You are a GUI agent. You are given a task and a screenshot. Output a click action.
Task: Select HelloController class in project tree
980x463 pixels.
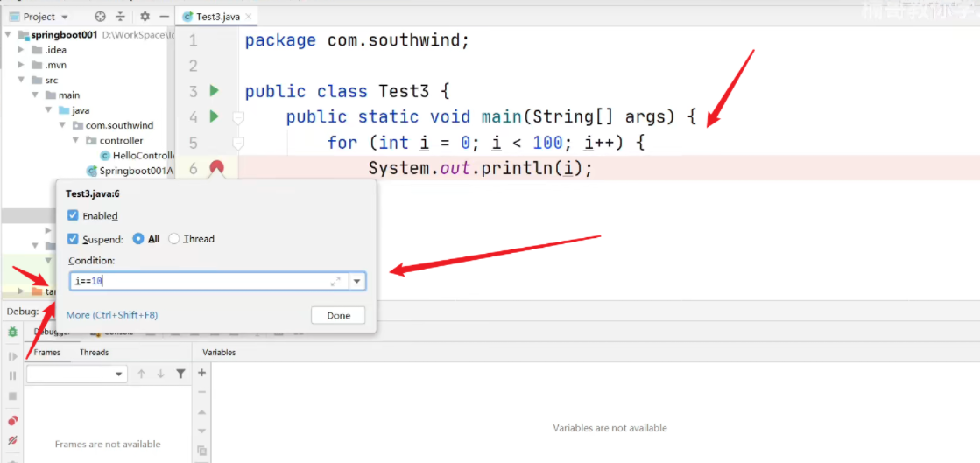pyautogui.click(x=138, y=156)
